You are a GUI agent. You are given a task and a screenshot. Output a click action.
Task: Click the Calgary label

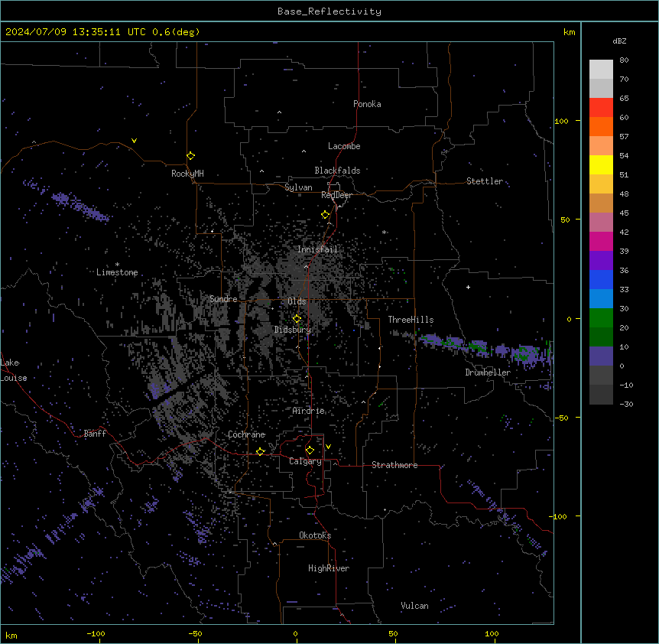tap(305, 461)
